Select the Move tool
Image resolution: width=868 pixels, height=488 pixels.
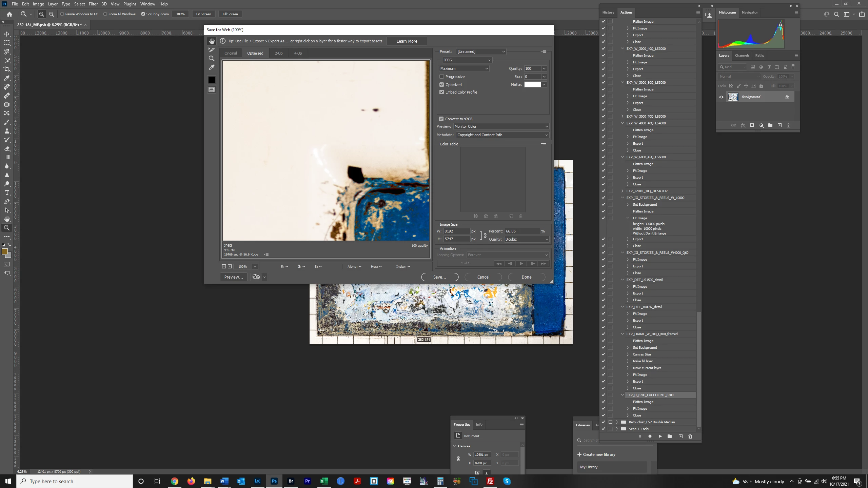(x=7, y=34)
